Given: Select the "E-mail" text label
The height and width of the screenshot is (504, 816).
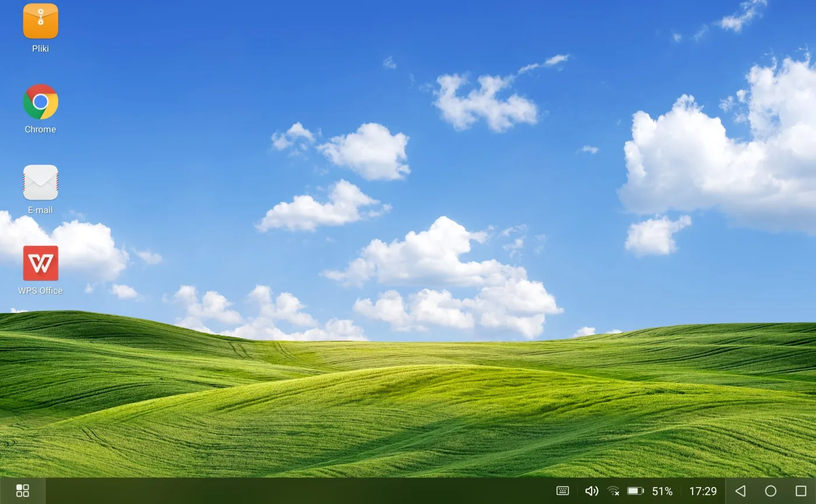Looking at the screenshot, I should tap(40, 210).
